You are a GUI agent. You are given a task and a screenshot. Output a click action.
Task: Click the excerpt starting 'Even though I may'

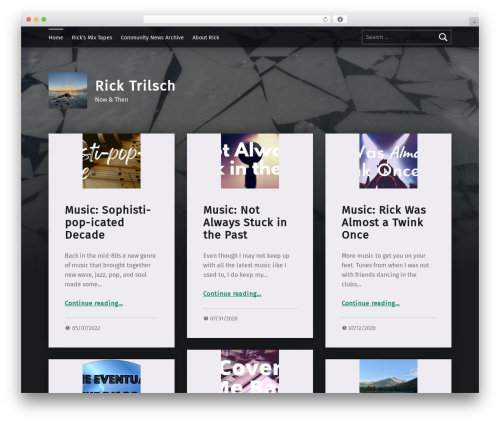pos(246,265)
